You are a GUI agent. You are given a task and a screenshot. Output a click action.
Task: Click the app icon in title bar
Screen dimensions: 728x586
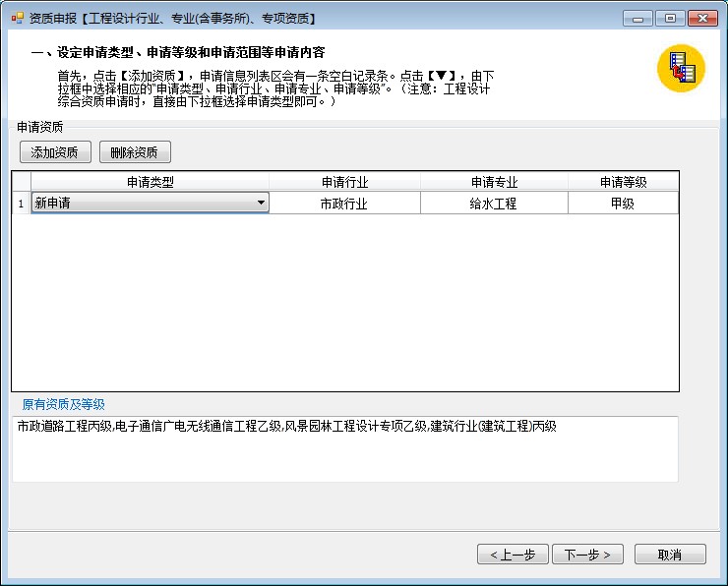(16, 19)
